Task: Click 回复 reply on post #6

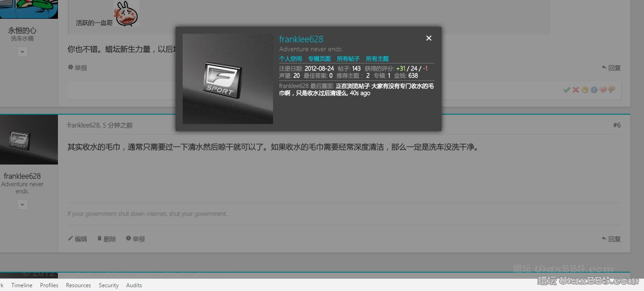Action: [611, 239]
